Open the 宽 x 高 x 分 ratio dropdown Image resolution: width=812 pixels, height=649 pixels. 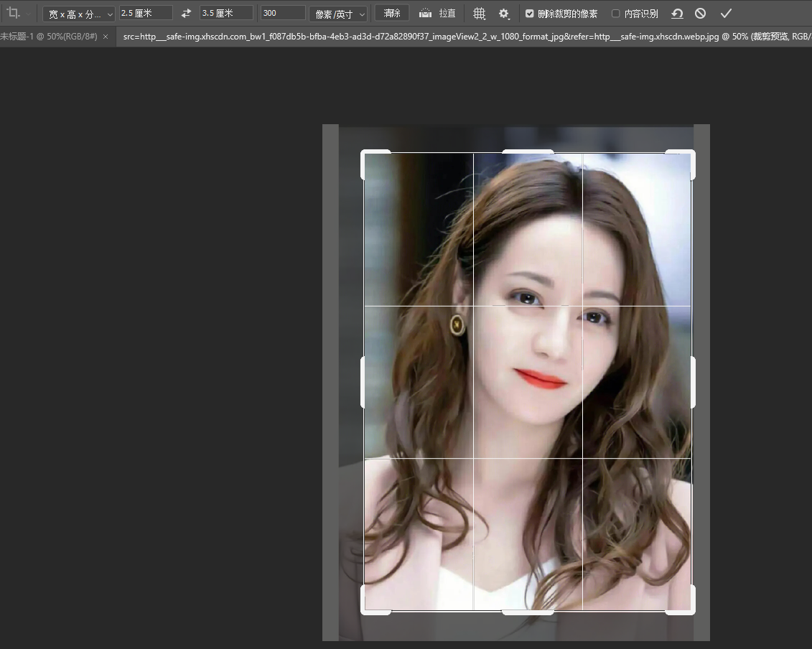coord(79,14)
